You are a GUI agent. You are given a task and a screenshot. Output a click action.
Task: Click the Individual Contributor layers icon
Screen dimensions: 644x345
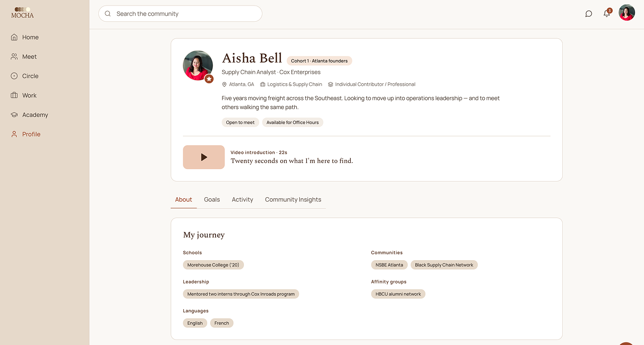pyautogui.click(x=331, y=84)
